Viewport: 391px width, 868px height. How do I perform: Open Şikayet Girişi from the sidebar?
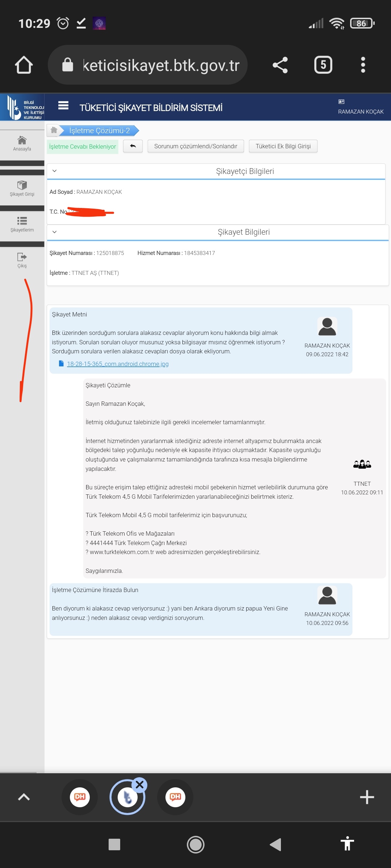click(x=22, y=188)
